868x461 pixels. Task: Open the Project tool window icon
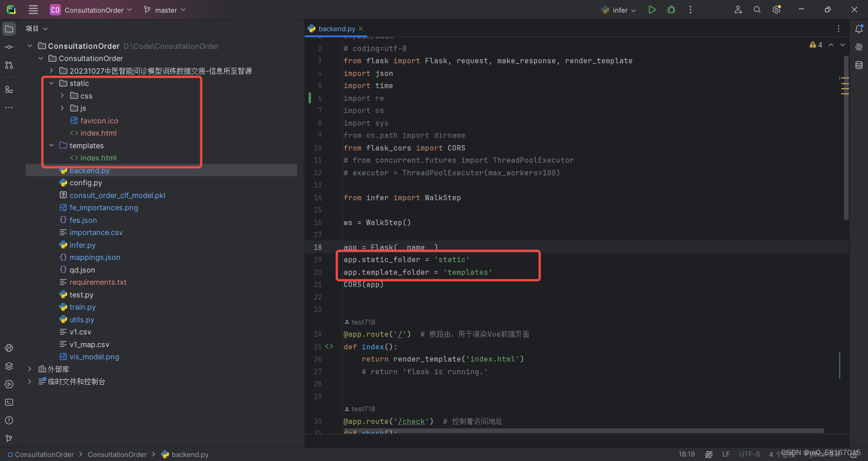pyautogui.click(x=9, y=29)
